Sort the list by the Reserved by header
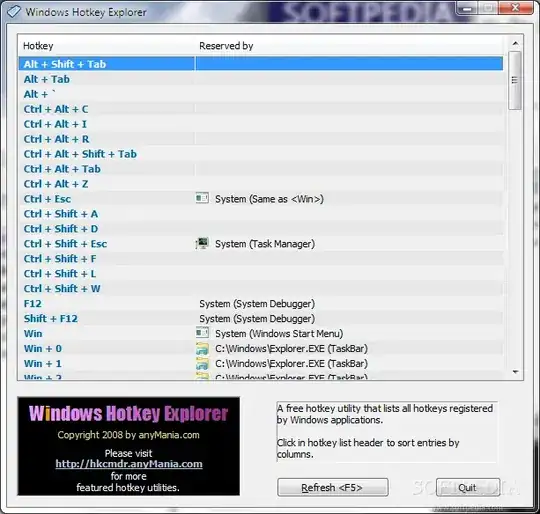The width and height of the screenshot is (540, 514). [349, 46]
